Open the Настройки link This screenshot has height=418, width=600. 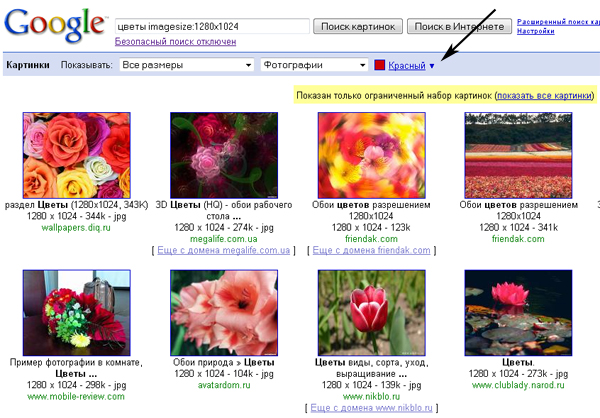point(536,31)
